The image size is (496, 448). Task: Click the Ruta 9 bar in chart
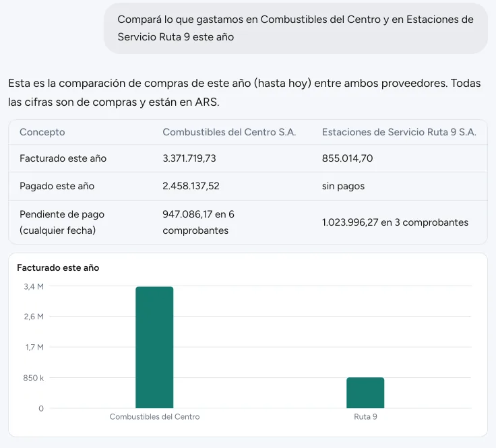pos(365,393)
